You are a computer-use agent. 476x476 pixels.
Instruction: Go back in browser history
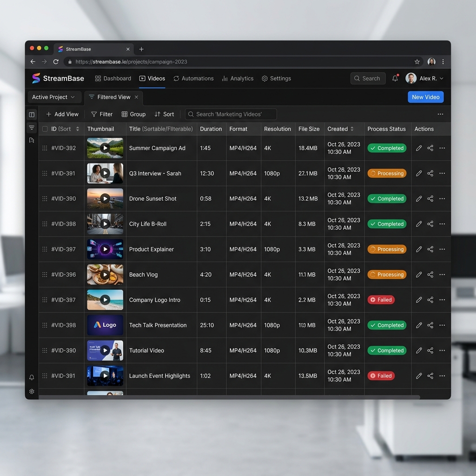pyautogui.click(x=33, y=62)
